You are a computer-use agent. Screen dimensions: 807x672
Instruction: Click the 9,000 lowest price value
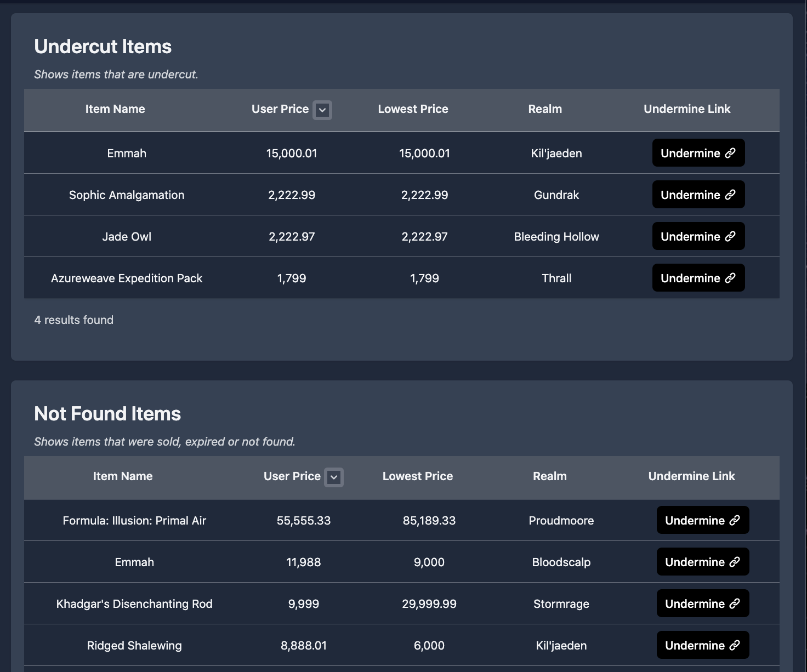point(429,562)
